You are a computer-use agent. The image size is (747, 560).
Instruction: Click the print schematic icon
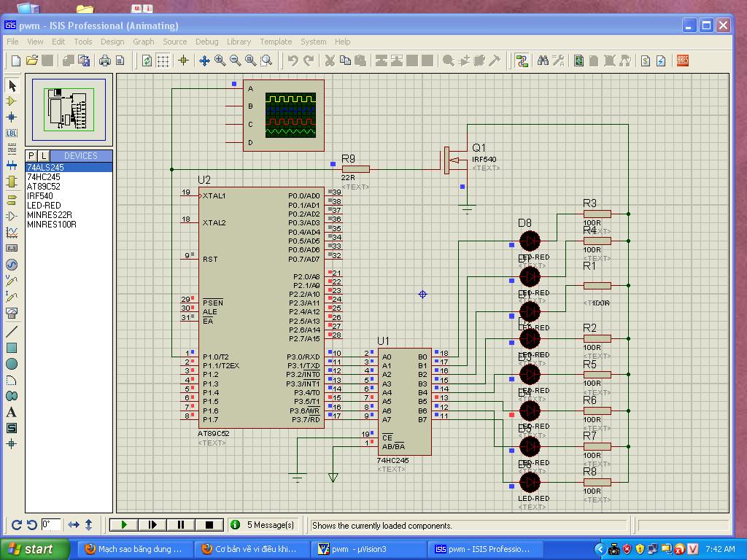tap(105, 61)
